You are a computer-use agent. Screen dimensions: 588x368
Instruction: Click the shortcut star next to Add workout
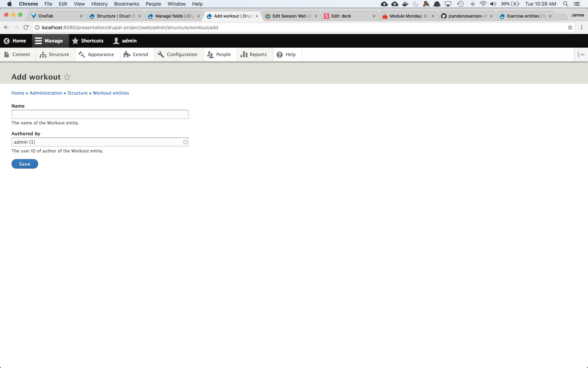[67, 77]
